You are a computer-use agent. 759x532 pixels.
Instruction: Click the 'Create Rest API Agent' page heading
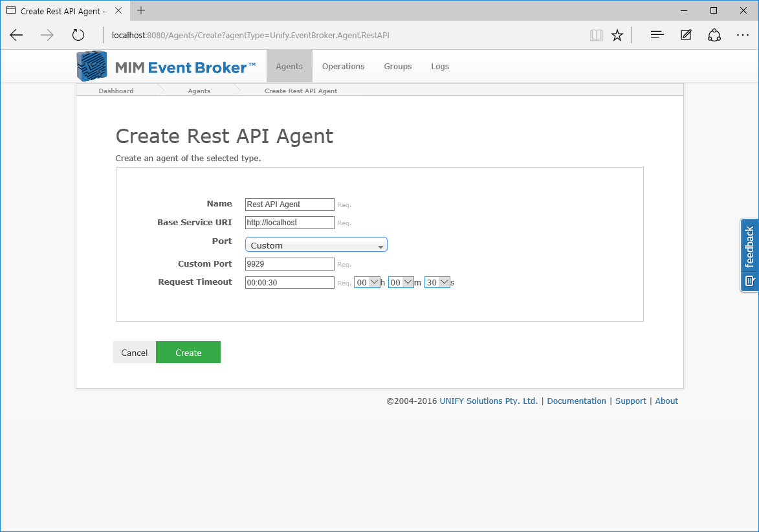click(224, 137)
